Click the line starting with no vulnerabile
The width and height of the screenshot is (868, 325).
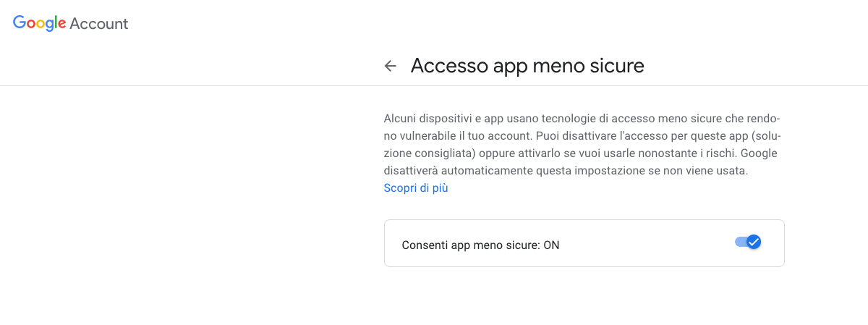coord(582,135)
